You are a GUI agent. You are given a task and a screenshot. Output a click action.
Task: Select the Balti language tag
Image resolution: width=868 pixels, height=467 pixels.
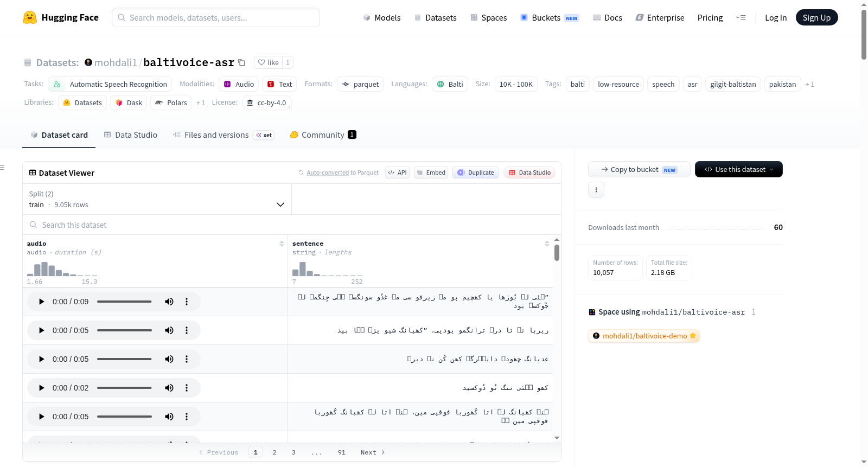450,84
